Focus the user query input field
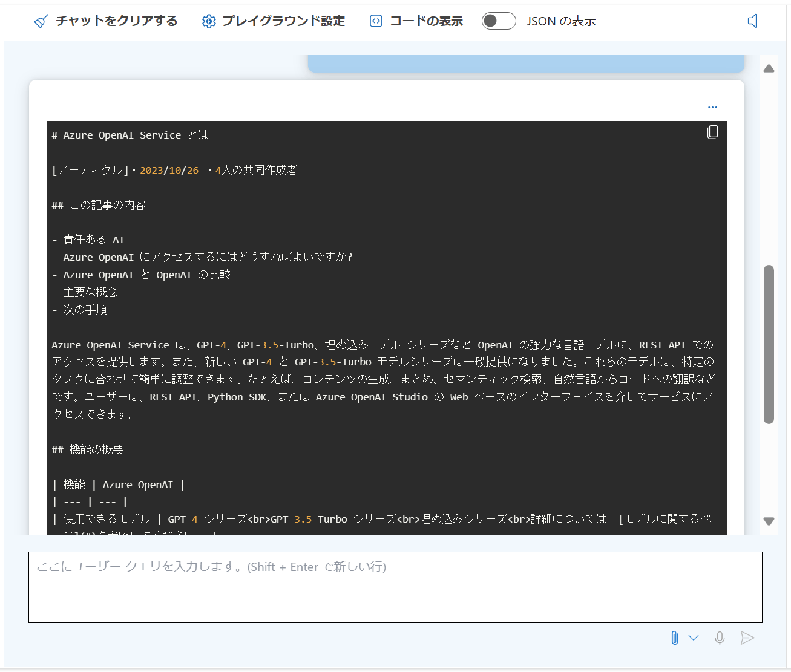Image resolution: width=791 pixels, height=672 pixels. click(395, 587)
